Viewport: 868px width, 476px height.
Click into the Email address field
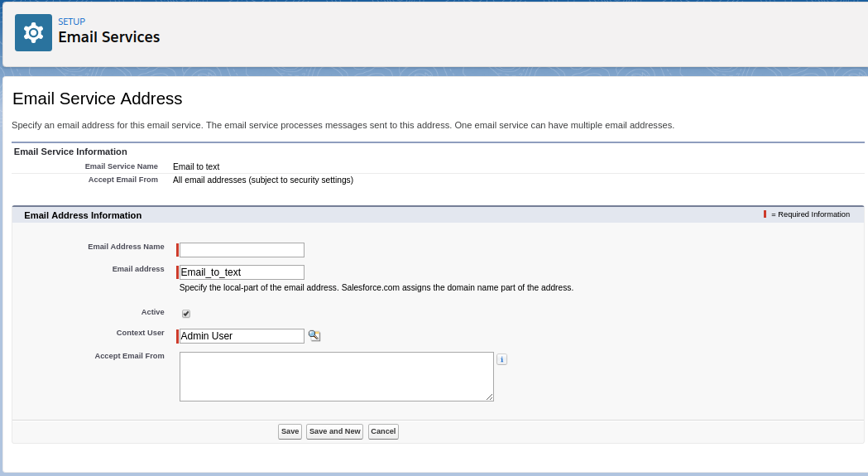[x=242, y=272]
